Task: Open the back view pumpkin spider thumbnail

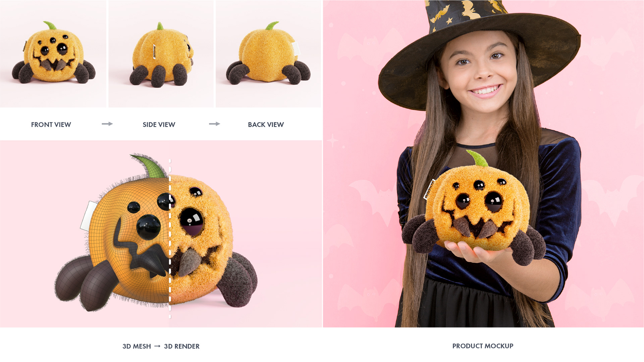Action: click(268, 54)
